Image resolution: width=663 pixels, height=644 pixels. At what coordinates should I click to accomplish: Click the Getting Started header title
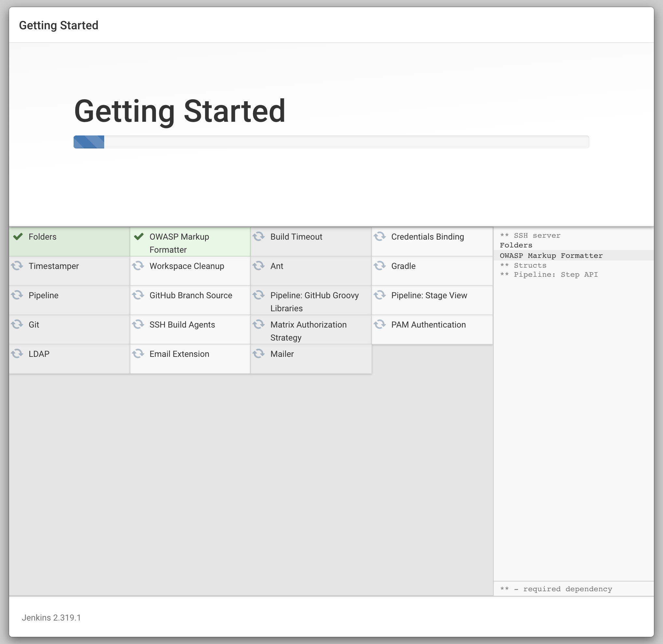59,25
